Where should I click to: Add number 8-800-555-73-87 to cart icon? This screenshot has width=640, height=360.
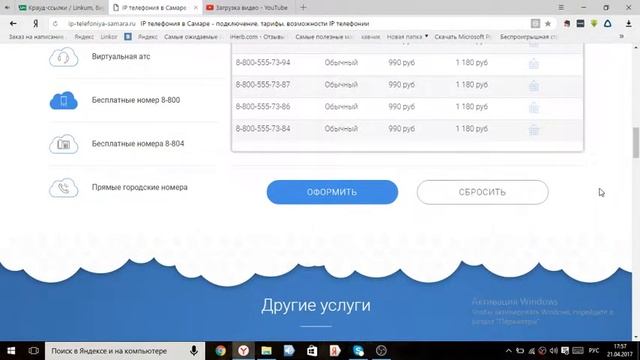[x=533, y=85]
